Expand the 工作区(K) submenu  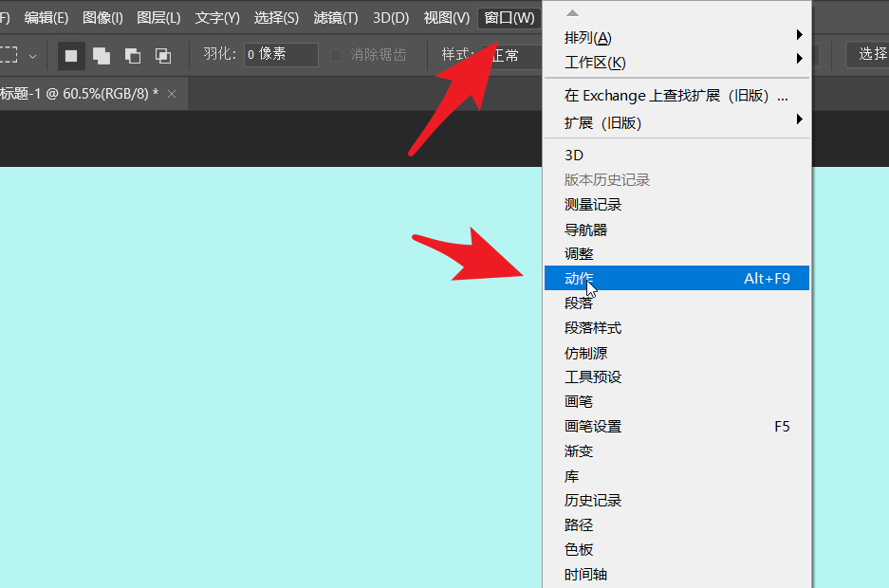677,63
